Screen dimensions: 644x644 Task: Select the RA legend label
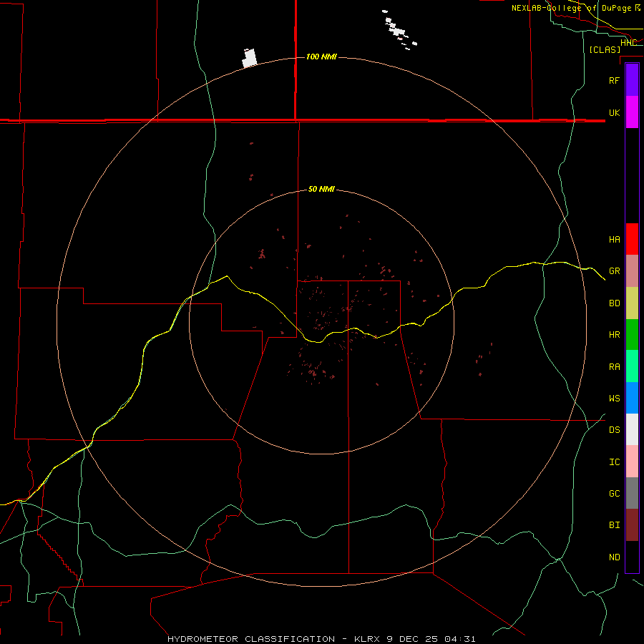pos(614,367)
